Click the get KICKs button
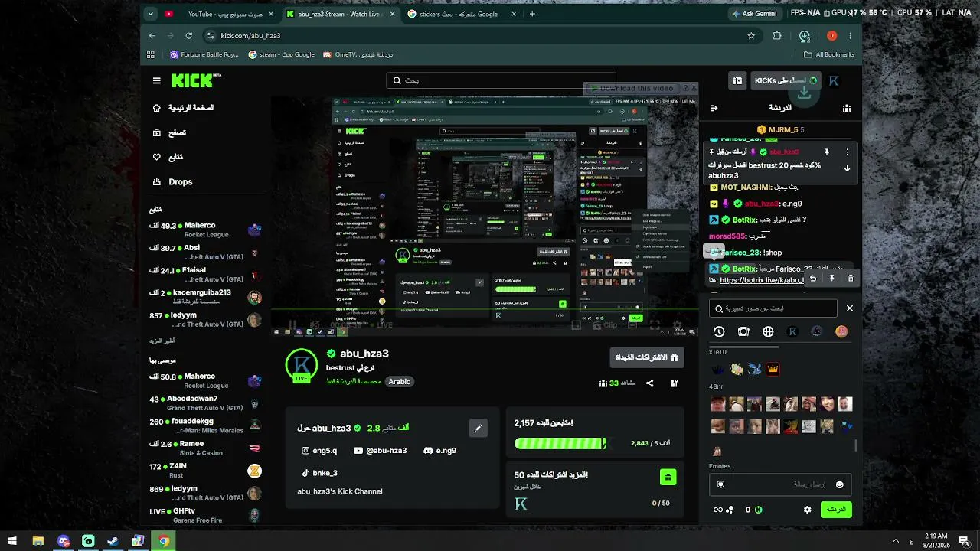The height and width of the screenshot is (551, 980). (785, 80)
